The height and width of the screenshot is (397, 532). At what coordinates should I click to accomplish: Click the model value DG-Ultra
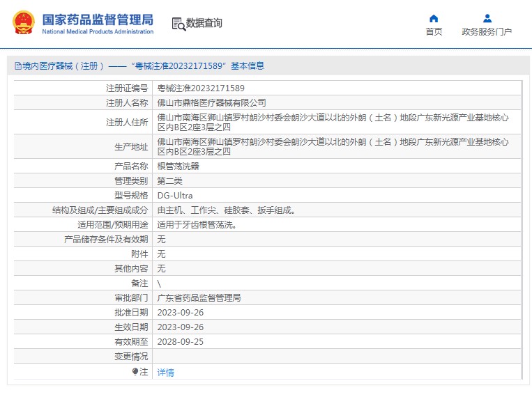click(x=175, y=196)
